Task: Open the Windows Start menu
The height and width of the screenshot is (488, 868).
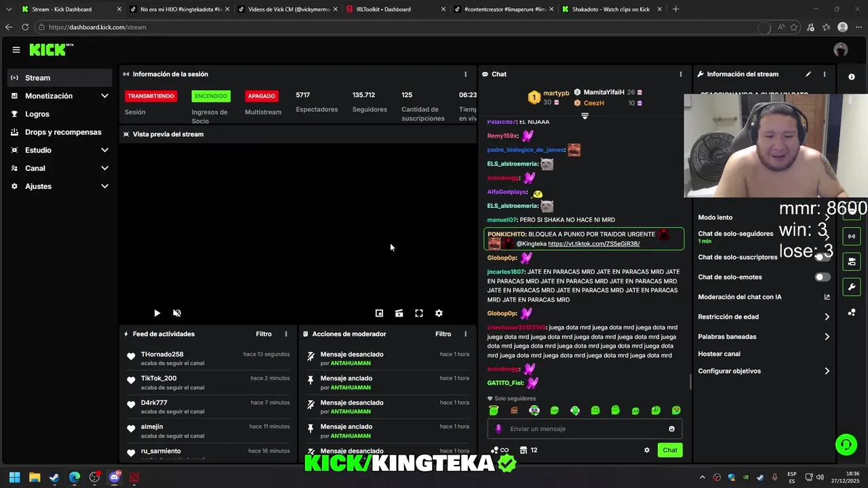Action: tap(14, 477)
